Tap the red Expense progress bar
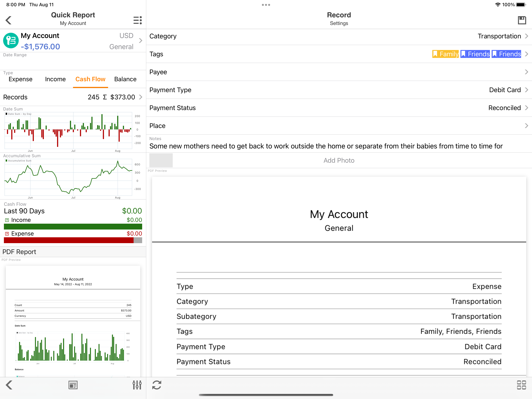This screenshot has height=399, width=532. [69, 240]
